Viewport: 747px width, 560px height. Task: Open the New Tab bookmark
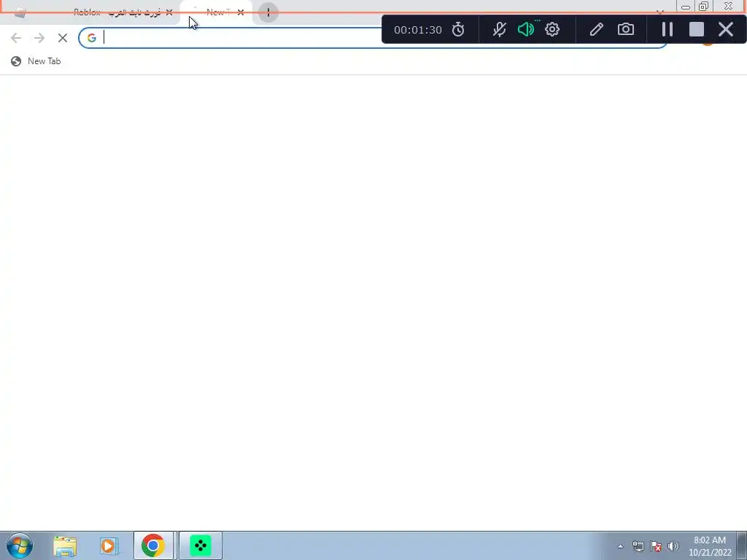click(x=36, y=61)
